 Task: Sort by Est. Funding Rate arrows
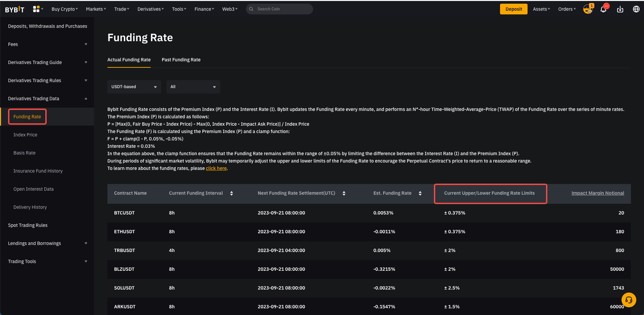[420, 193]
